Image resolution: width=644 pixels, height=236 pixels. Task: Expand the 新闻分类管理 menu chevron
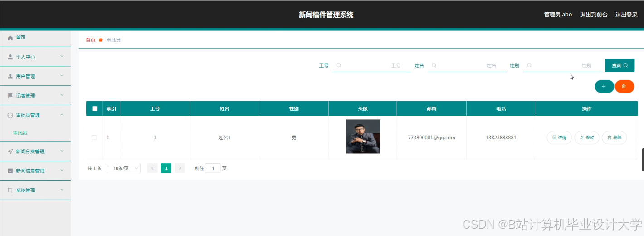click(62, 151)
